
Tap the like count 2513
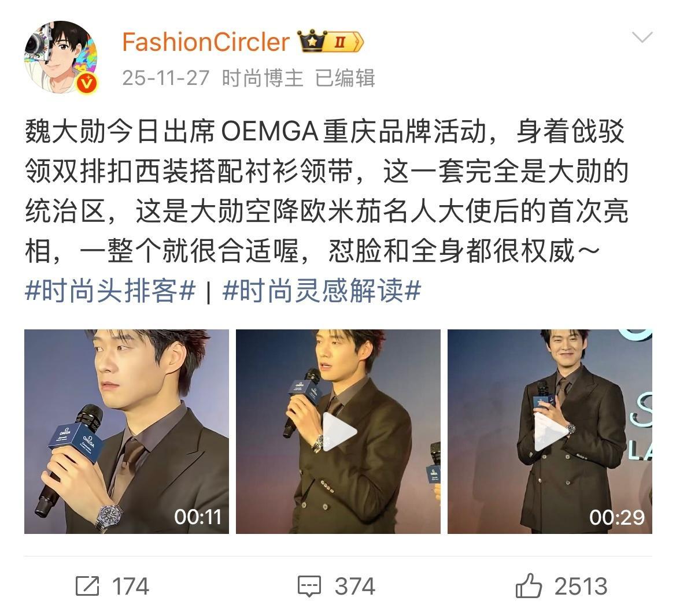581,587
